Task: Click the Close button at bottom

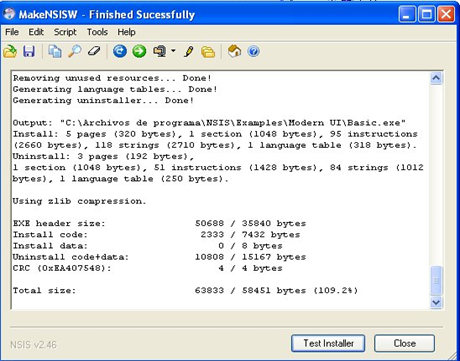Action: (404, 343)
